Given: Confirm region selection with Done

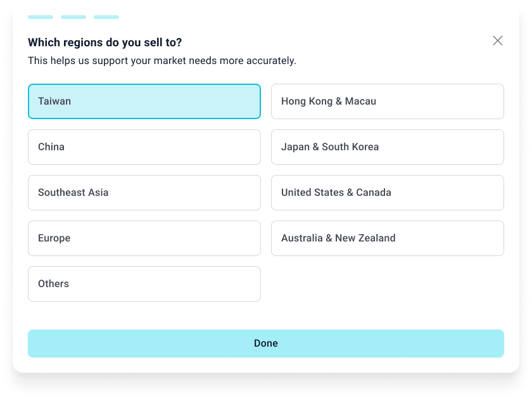Looking at the screenshot, I should 266,343.
